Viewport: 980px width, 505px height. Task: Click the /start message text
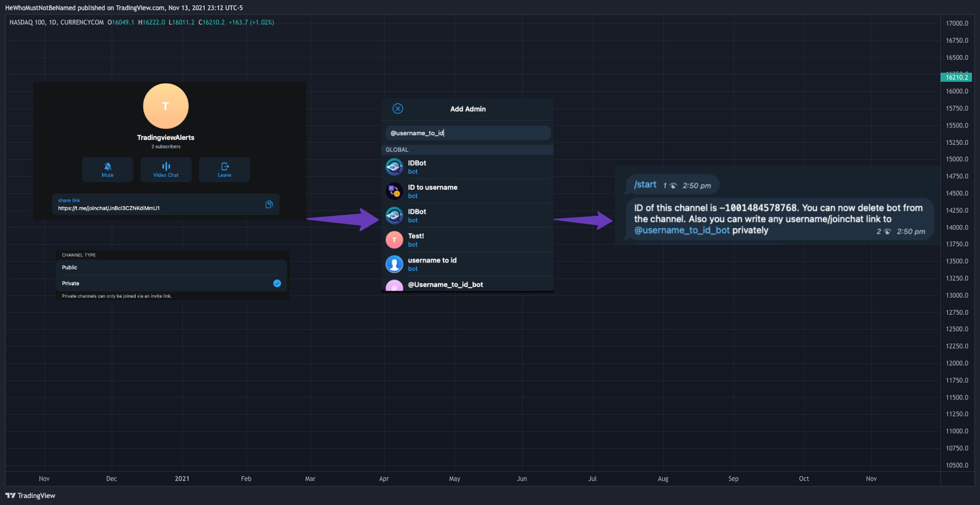click(645, 184)
